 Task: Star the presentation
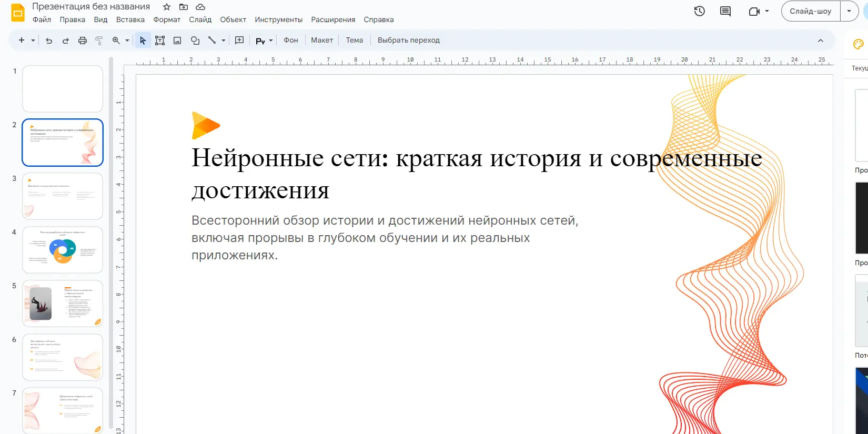[167, 7]
